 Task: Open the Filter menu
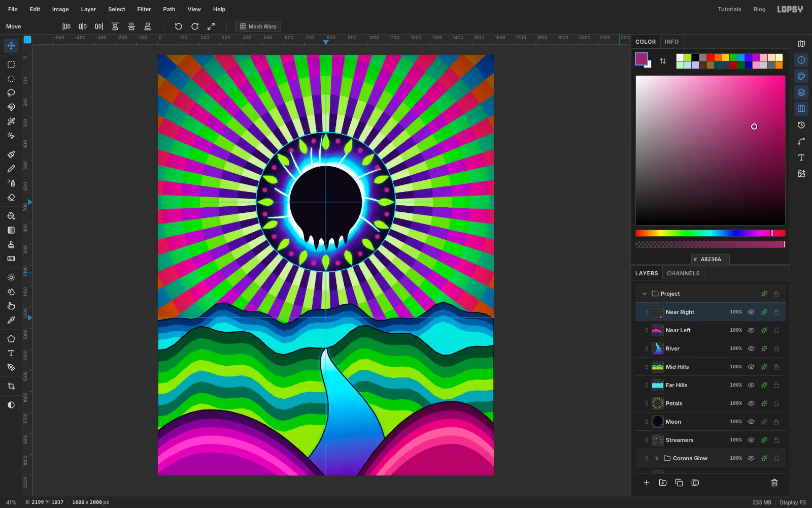tap(144, 9)
